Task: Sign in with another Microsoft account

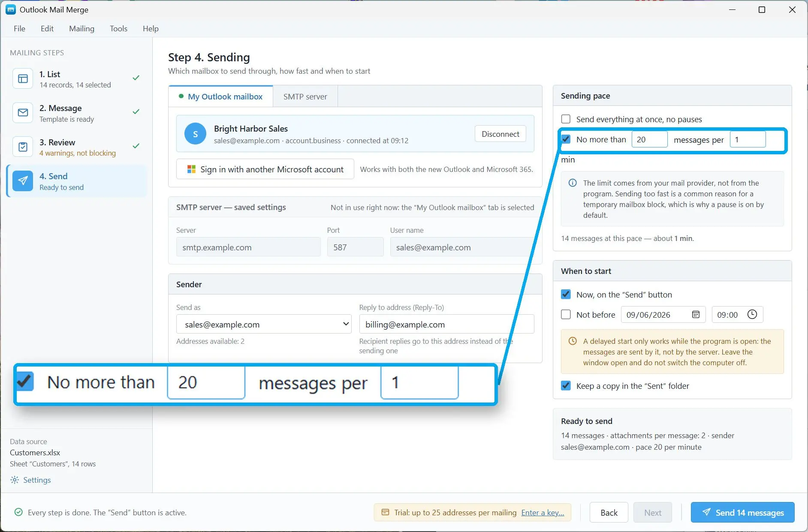Action: [265, 169]
